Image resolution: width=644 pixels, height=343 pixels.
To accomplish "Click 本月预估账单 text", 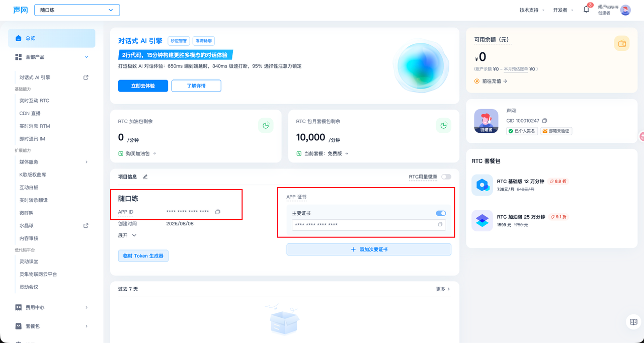I will [x=516, y=69].
